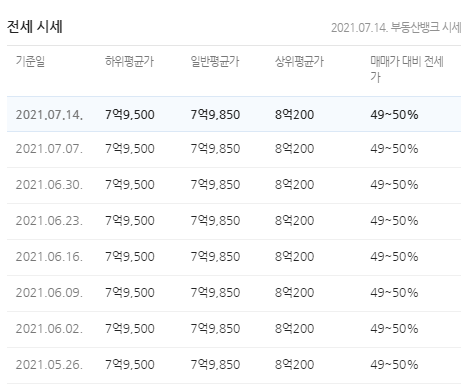
Task: Select the 2021.06.09. date cell
Action: [x=49, y=293]
